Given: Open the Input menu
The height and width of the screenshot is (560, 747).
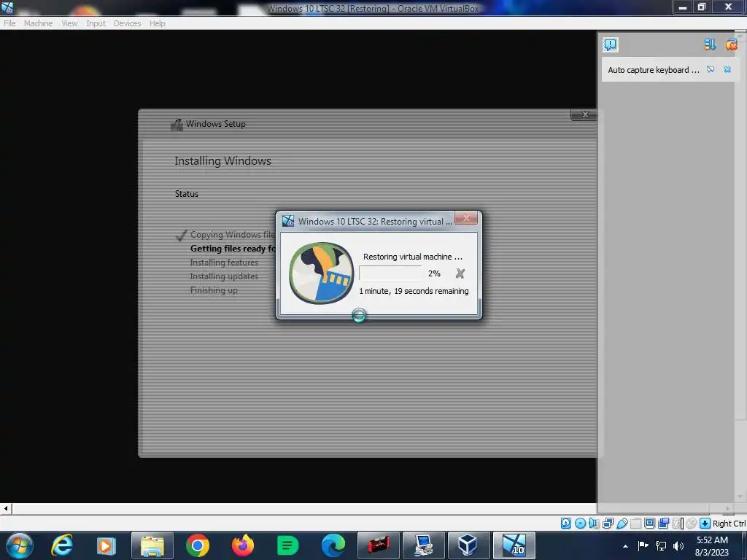Looking at the screenshot, I should tap(96, 23).
